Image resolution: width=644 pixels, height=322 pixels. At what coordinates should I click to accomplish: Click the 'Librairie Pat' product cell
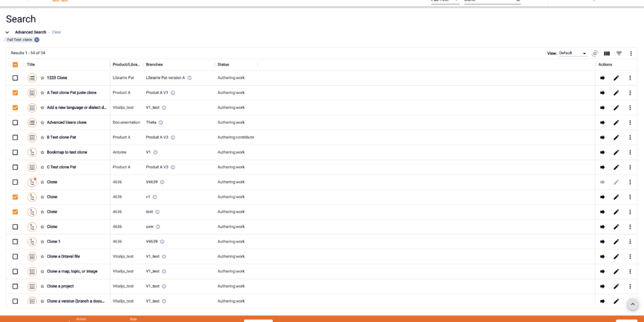124,78
